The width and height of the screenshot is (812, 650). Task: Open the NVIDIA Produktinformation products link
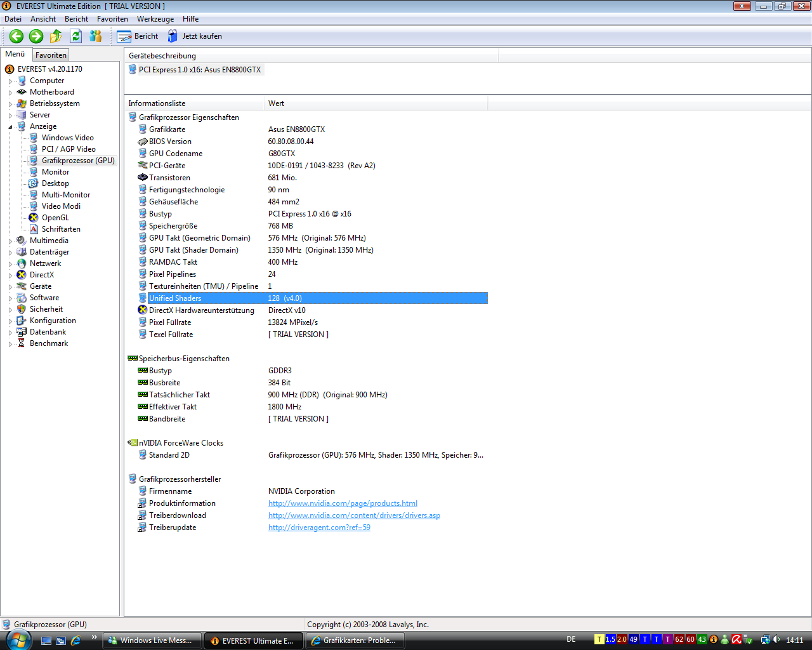tap(343, 503)
